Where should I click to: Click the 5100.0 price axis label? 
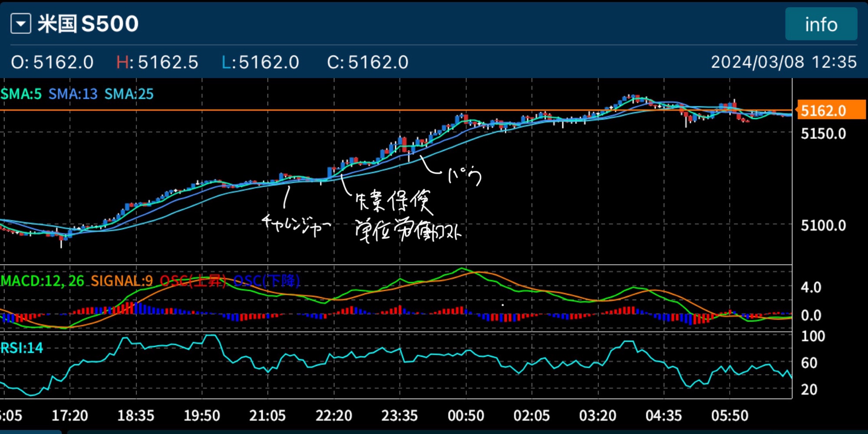coord(823,225)
